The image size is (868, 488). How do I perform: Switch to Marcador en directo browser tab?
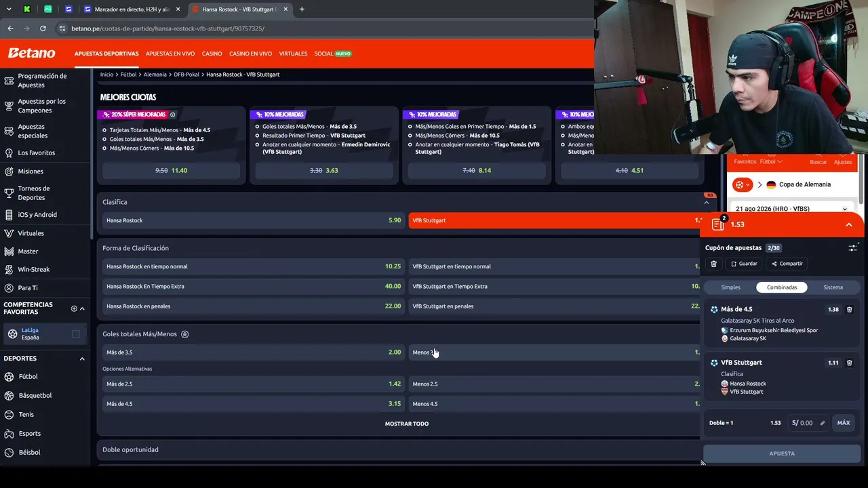click(x=131, y=9)
